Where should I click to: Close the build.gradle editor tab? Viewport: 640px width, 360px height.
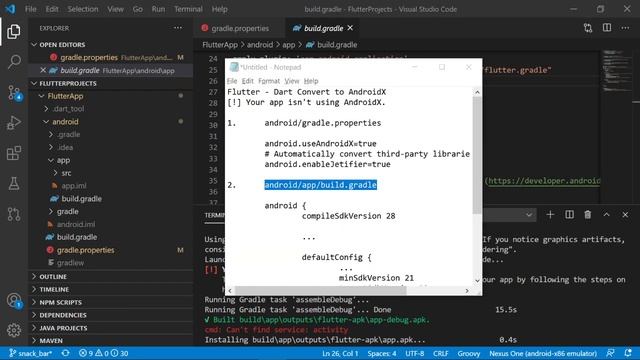(350, 28)
